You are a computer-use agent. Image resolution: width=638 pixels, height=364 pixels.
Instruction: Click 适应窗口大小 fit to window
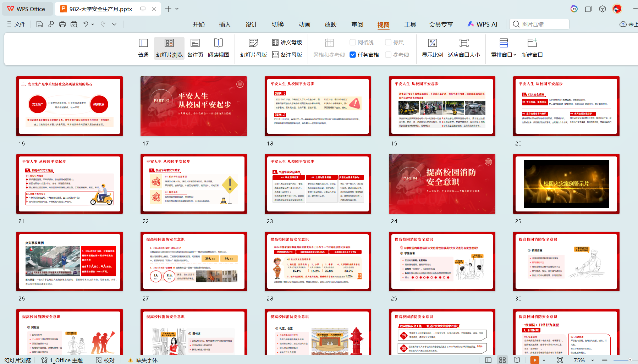point(464,48)
